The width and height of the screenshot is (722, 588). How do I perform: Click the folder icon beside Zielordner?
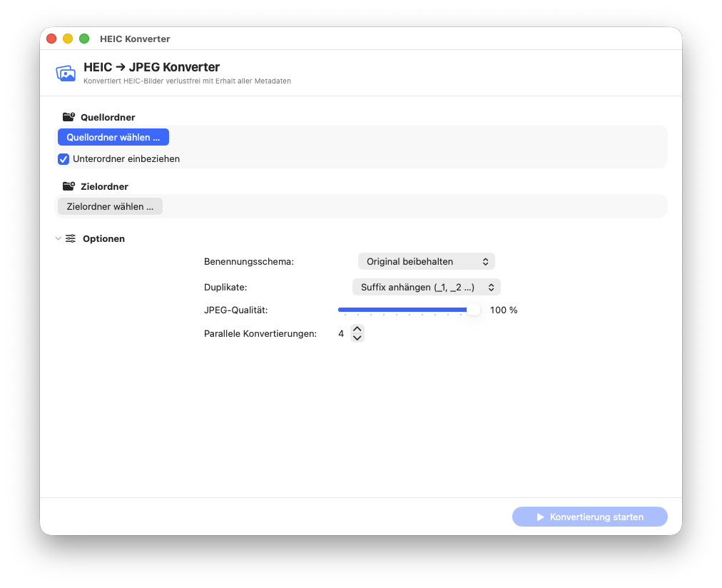coord(68,186)
